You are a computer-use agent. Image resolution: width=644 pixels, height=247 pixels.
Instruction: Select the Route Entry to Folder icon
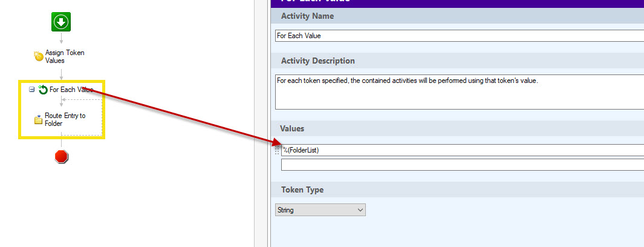point(38,119)
